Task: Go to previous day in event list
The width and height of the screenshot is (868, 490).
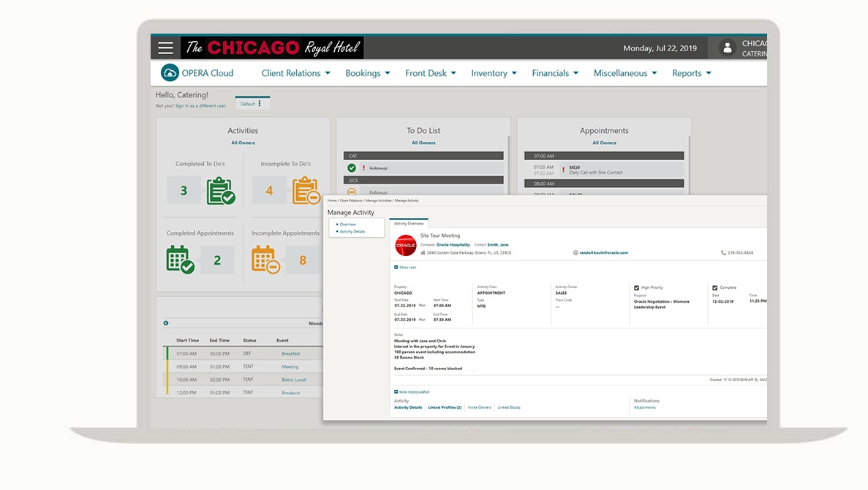Action: [166, 323]
